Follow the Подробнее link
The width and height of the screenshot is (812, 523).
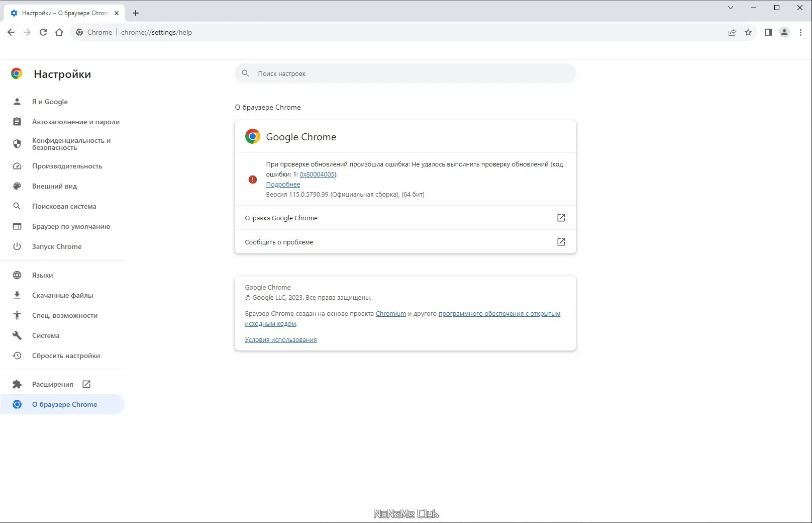[283, 185]
